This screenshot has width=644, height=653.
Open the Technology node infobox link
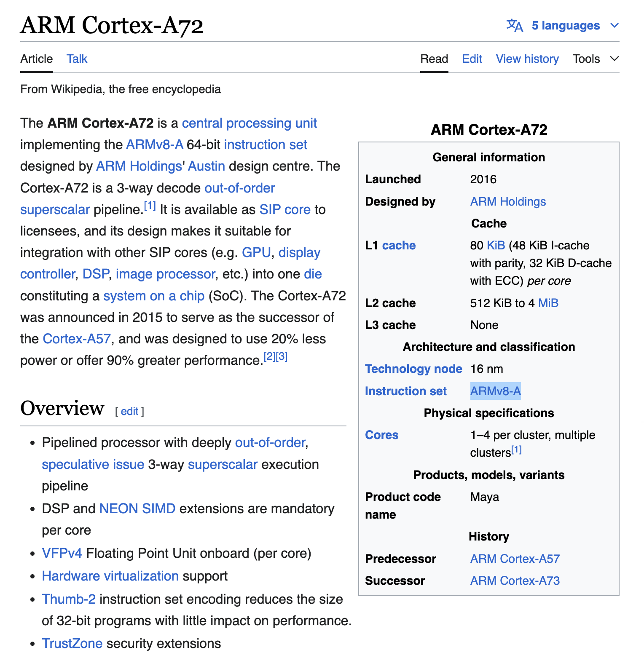413,369
